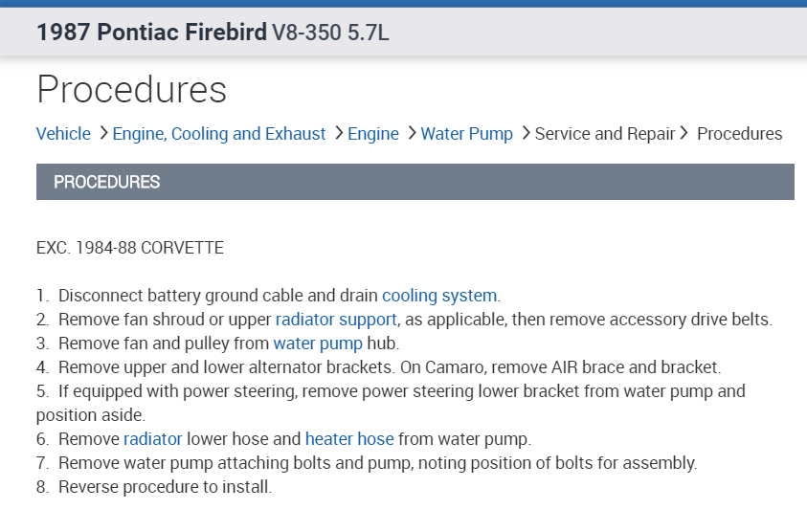This screenshot has height=532, width=807.
Task: Open the water pump link in step 3
Action: [318, 344]
